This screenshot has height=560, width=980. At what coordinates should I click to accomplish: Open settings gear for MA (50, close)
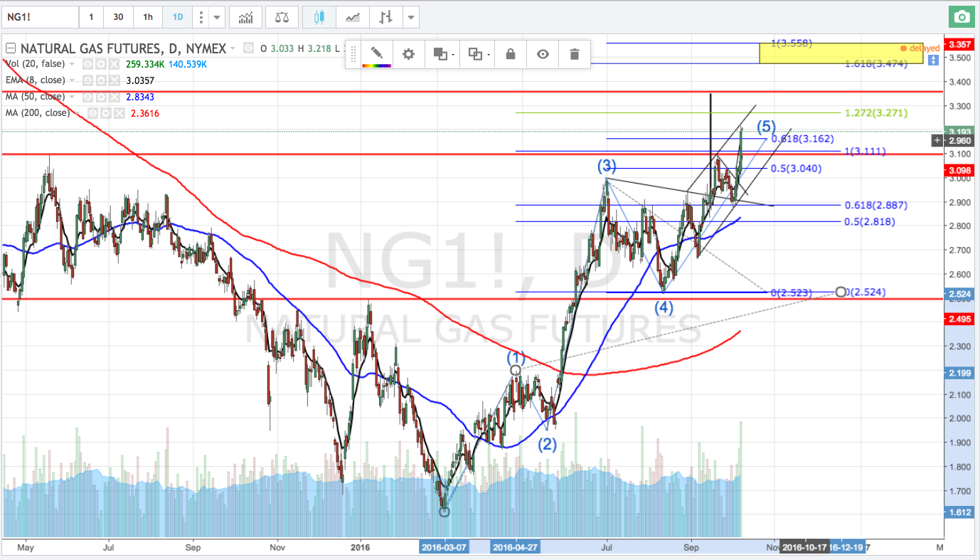pyautogui.click(x=100, y=97)
